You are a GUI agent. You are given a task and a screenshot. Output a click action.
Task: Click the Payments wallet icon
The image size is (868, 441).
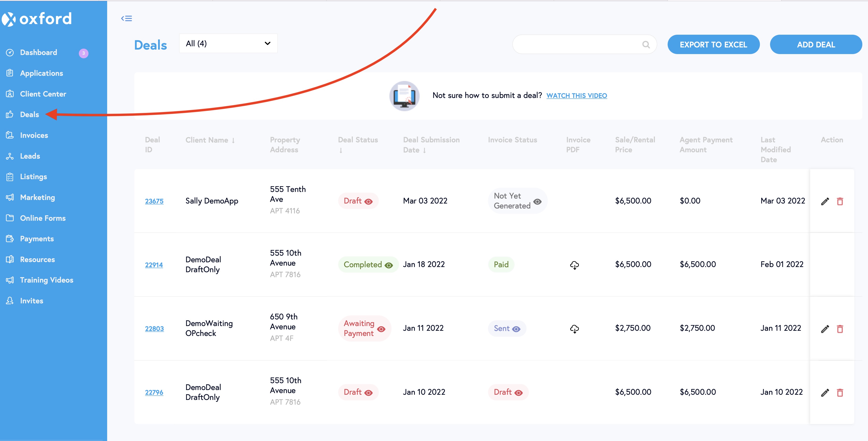tap(10, 239)
